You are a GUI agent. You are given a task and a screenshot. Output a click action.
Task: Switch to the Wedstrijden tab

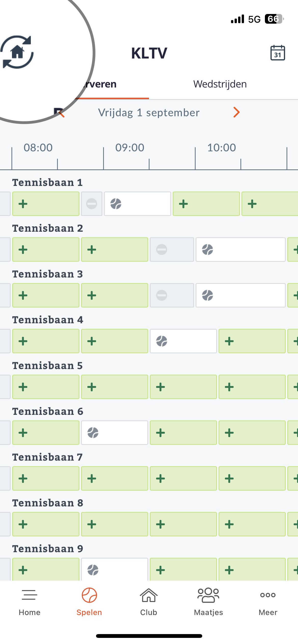tap(220, 84)
